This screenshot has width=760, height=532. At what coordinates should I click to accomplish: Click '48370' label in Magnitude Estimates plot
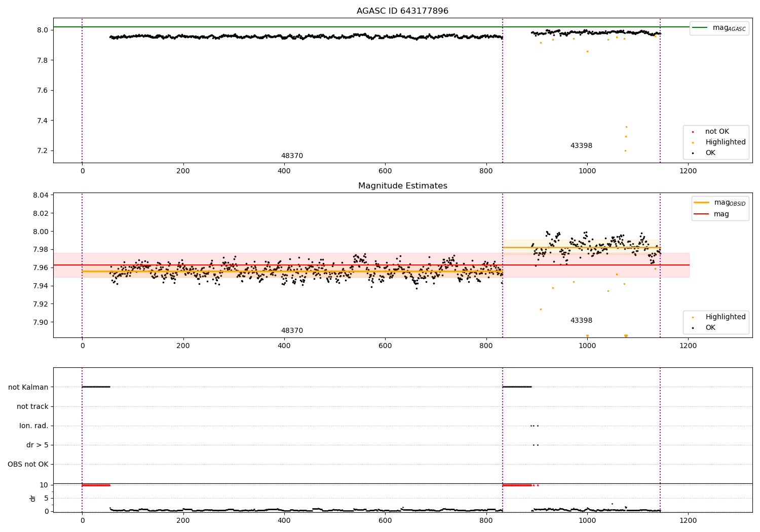[292, 331]
